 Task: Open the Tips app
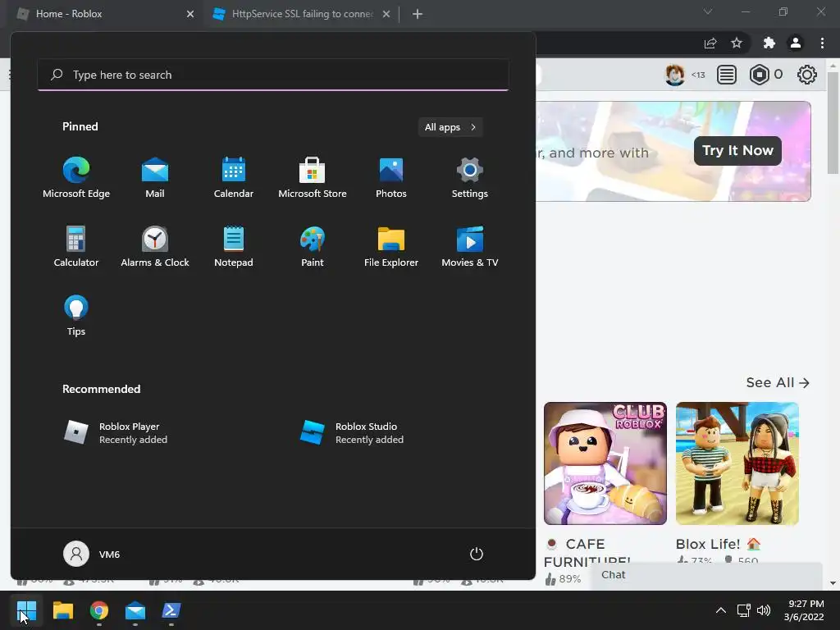76,316
